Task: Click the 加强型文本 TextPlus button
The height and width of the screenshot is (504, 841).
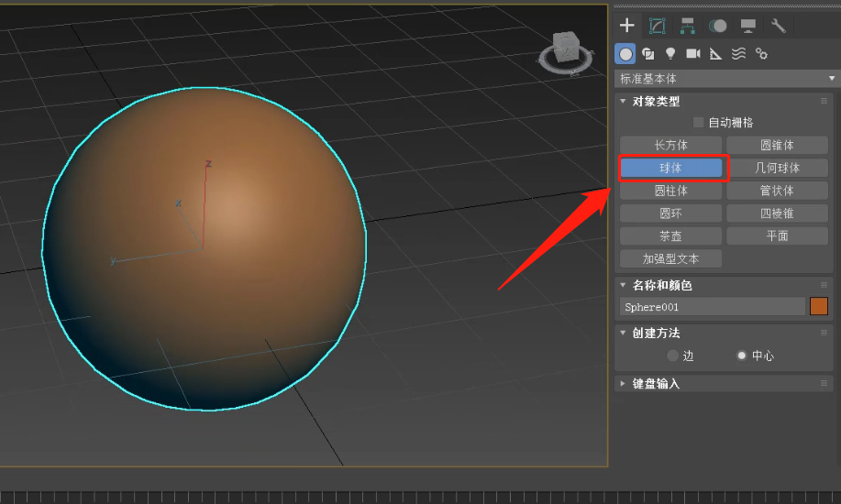Action: coord(670,259)
